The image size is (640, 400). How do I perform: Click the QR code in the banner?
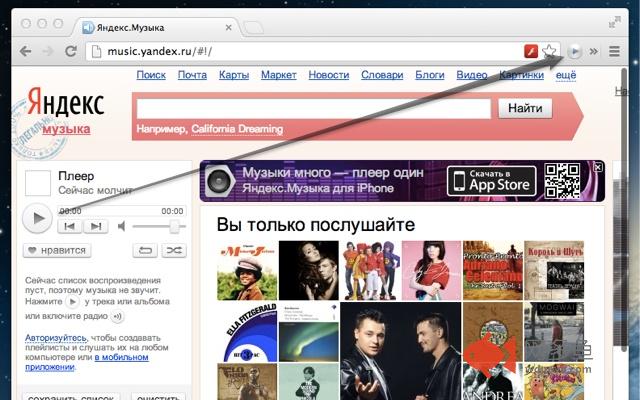pos(562,181)
